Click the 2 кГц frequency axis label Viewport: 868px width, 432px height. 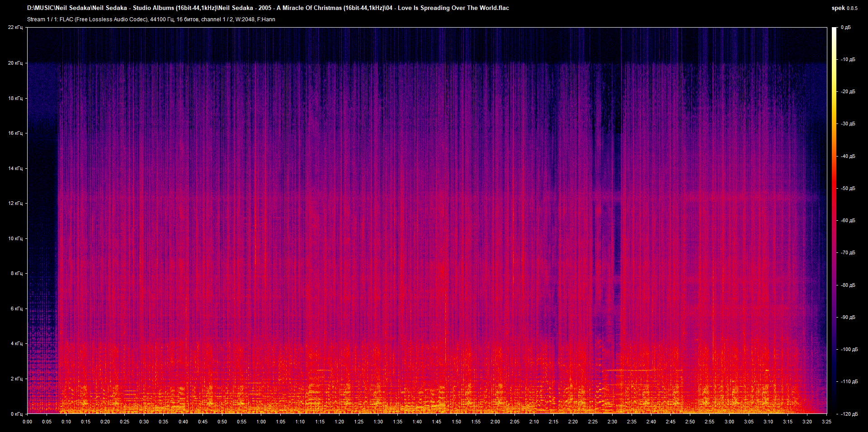(x=17, y=379)
